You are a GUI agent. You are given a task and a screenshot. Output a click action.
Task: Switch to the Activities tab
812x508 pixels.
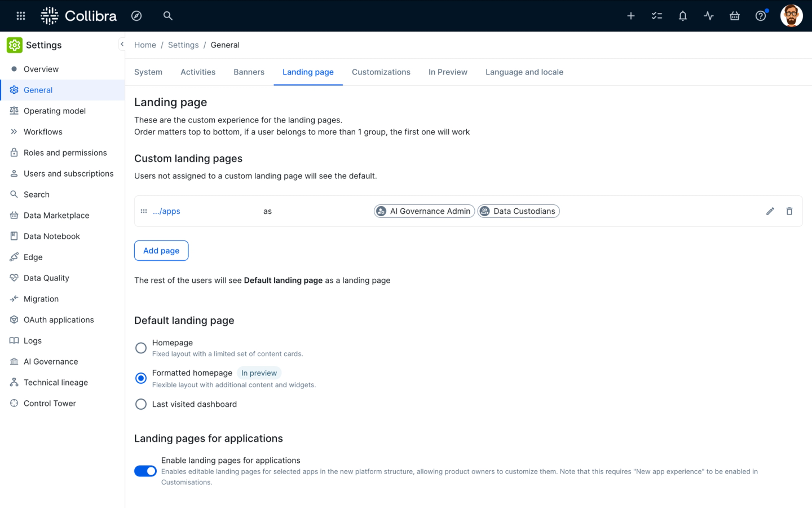point(198,72)
